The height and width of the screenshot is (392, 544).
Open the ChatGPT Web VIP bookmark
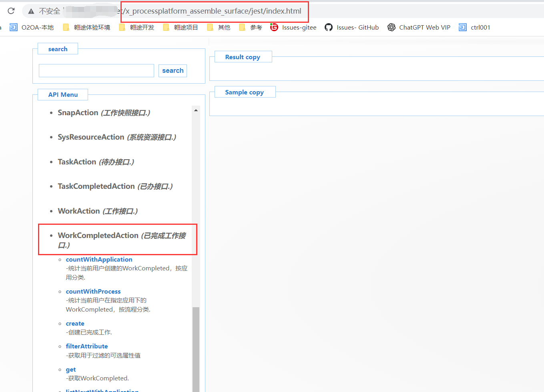(x=419, y=27)
